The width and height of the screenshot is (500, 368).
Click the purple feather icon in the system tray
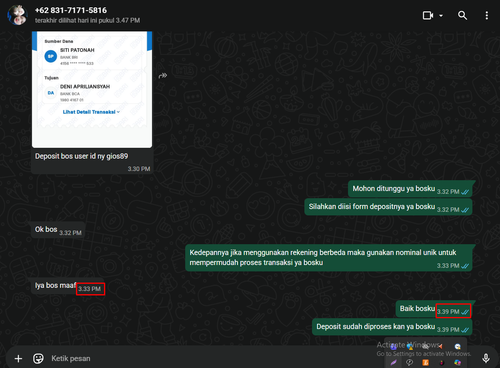394,363
